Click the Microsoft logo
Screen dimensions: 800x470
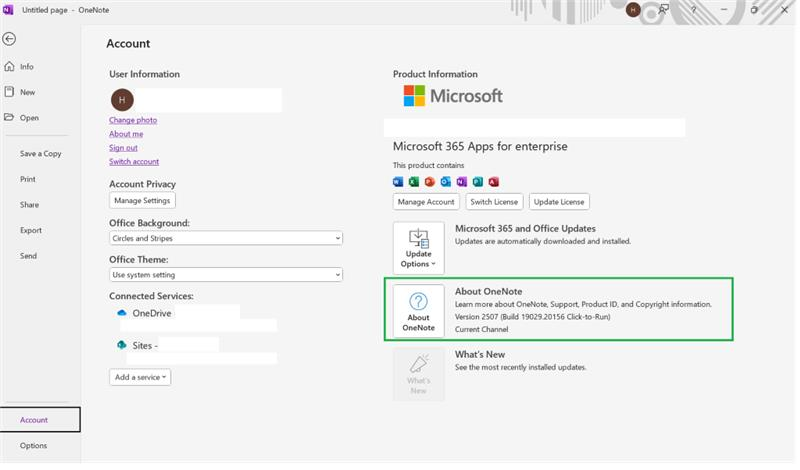[453, 96]
